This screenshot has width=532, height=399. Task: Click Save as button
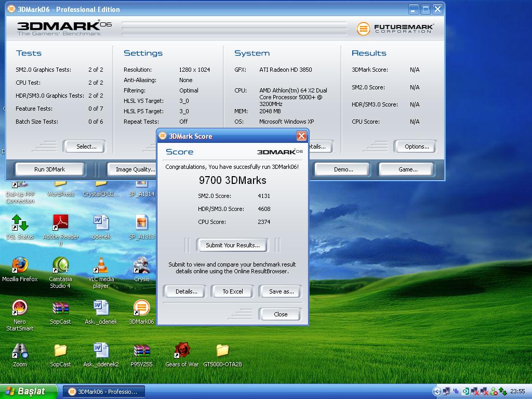[281, 291]
